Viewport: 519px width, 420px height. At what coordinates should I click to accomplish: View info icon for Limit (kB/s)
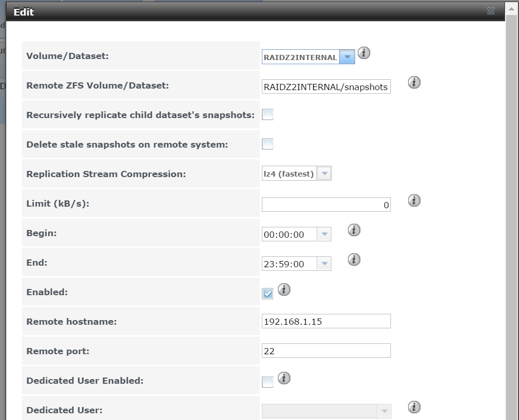click(x=414, y=200)
